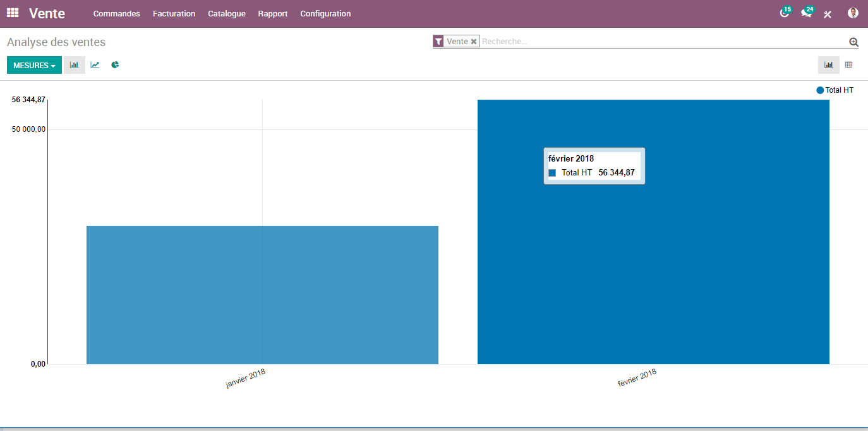Click into the Recherche search field
This screenshot has height=431, width=868.
click(x=663, y=42)
